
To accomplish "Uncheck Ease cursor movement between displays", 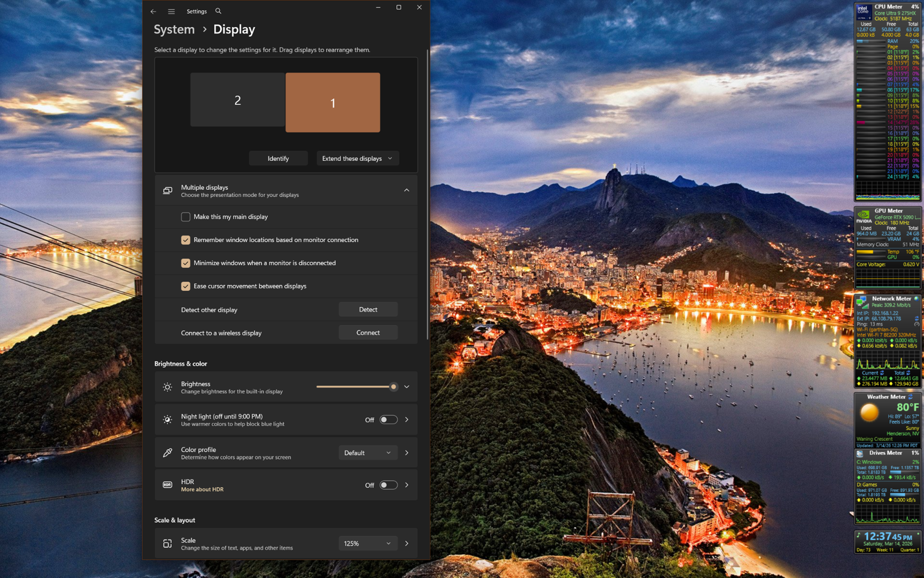I will click(186, 286).
